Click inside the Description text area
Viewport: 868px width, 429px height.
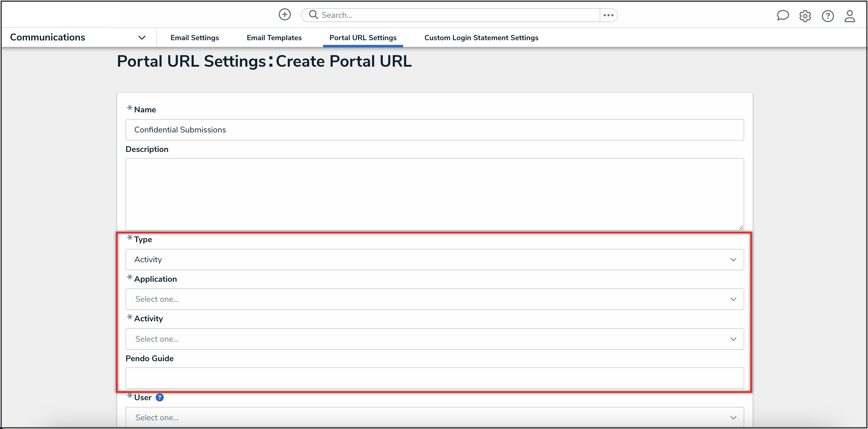pos(434,194)
